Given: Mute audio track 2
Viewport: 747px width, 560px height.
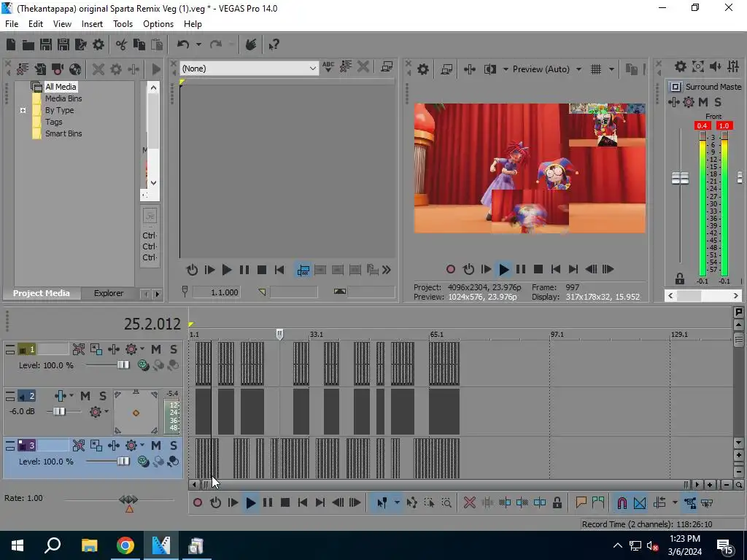Looking at the screenshot, I should [85, 396].
